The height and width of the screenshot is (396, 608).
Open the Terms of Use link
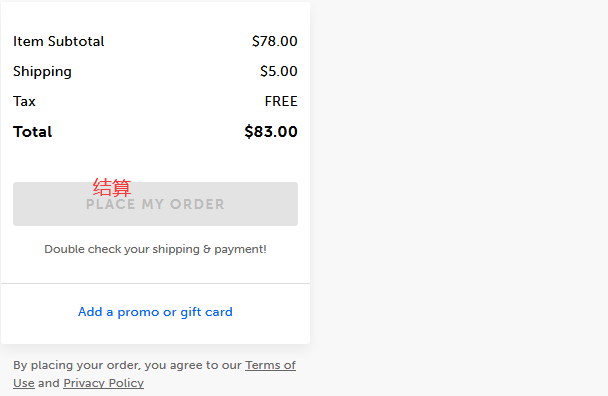pos(270,365)
